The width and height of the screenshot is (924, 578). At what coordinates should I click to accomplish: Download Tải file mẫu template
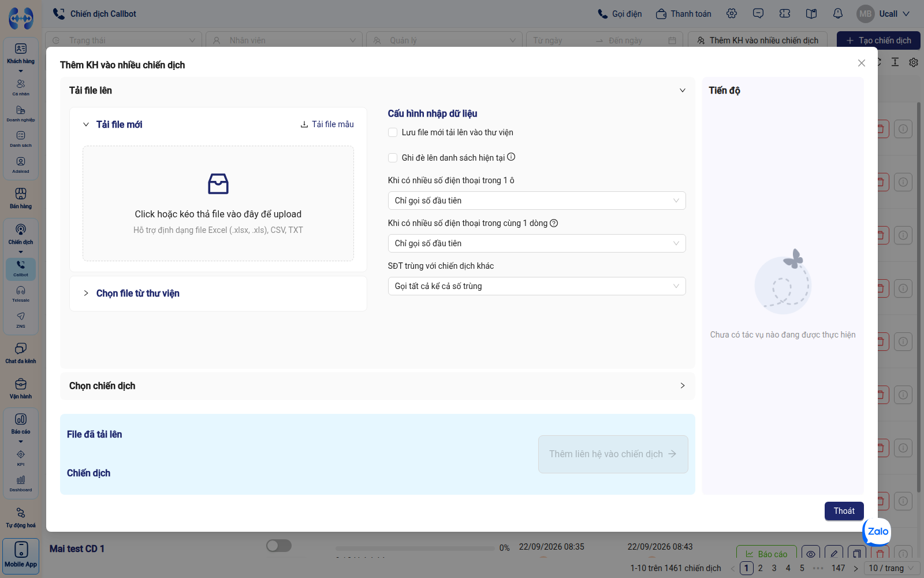pos(327,124)
